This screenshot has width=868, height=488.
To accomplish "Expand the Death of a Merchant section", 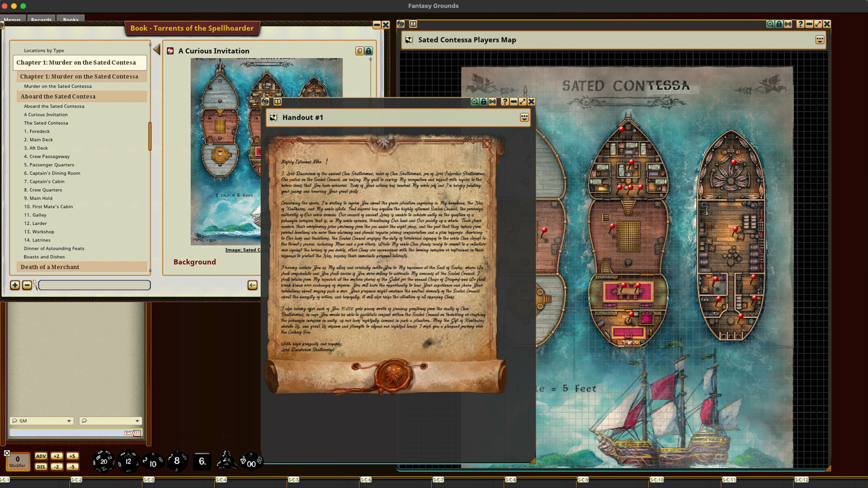I will click(49, 267).
